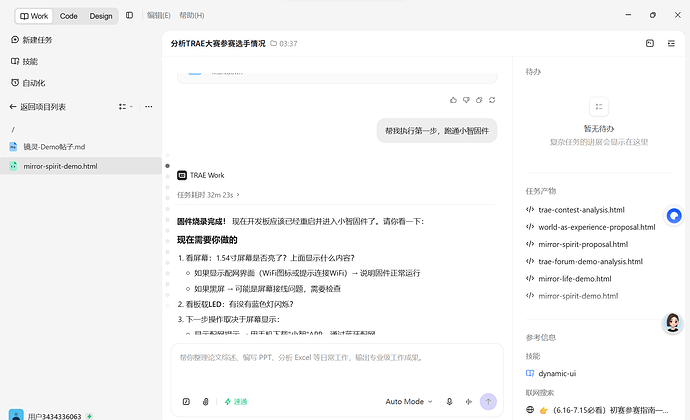
Task: Click 新建任务 in the sidebar
Action: coord(31,40)
